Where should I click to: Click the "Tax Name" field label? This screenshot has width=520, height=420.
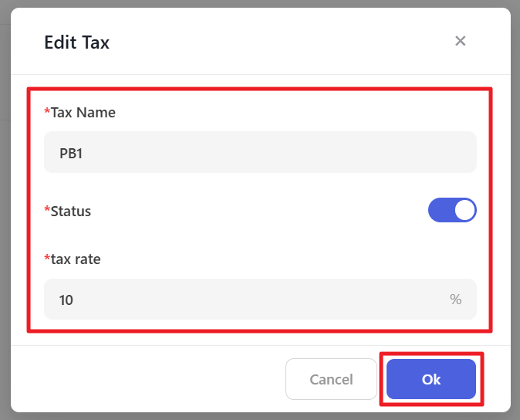[83, 113]
